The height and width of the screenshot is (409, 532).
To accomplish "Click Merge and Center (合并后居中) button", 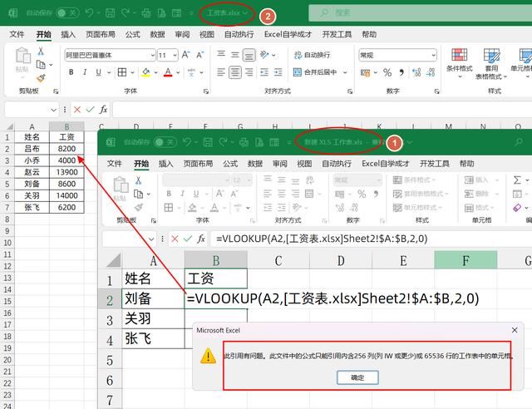I will click(313, 72).
